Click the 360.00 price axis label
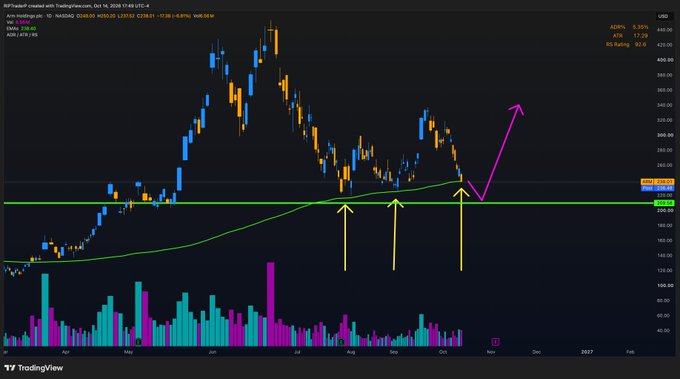 [664, 90]
